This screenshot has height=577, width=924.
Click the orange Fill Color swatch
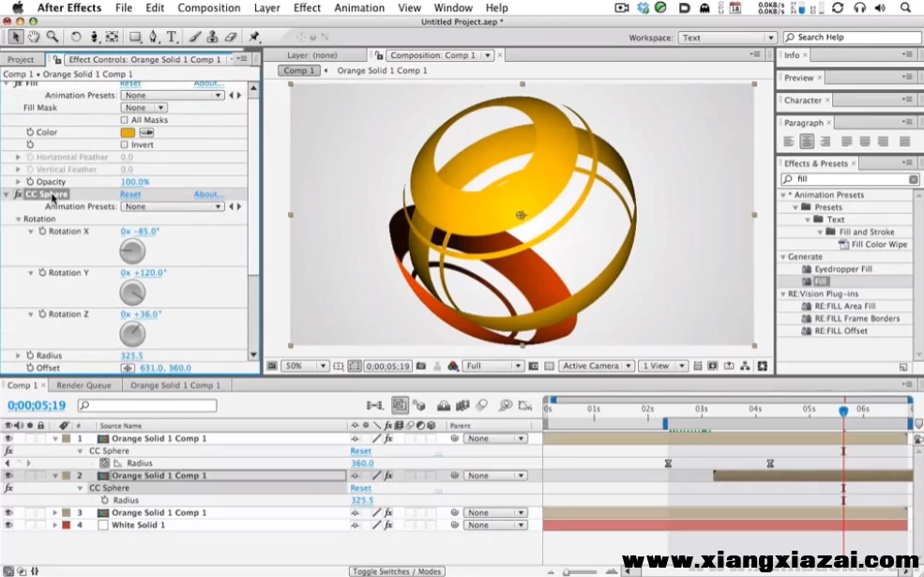tap(128, 132)
